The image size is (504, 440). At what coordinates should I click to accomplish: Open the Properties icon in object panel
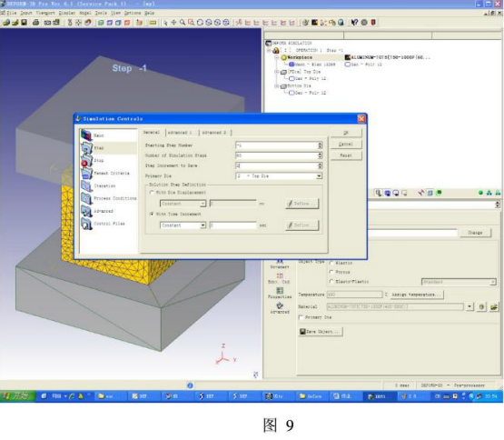point(280,294)
